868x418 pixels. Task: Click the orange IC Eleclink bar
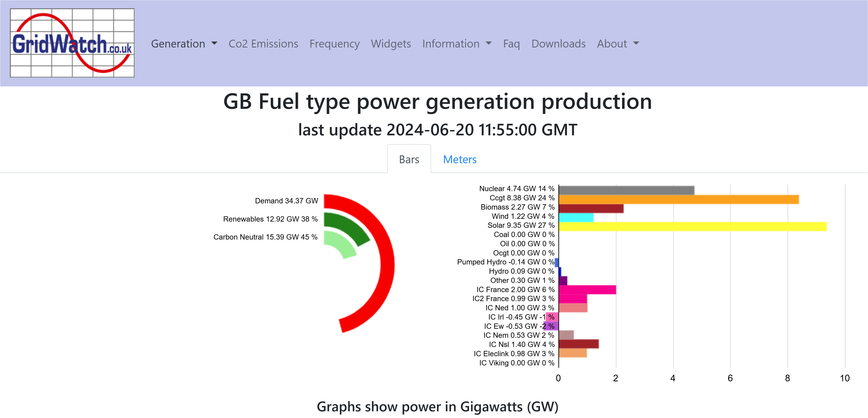pyautogui.click(x=573, y=353)
